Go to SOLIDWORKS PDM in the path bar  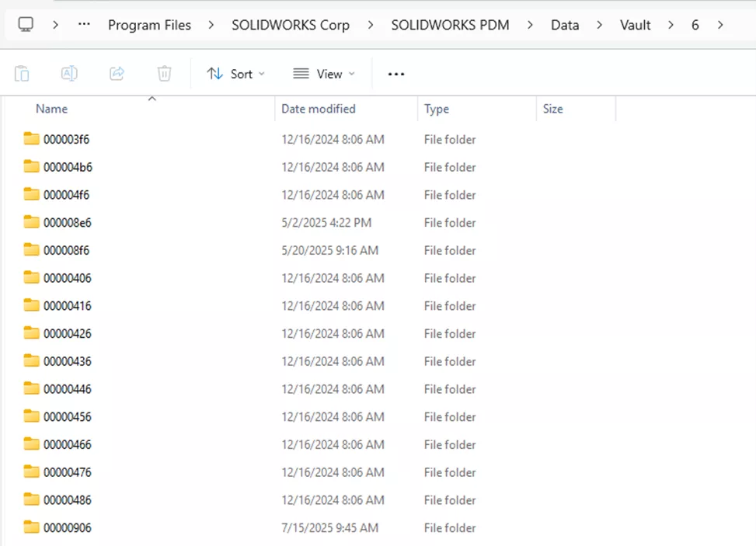[x=450, y=24]
